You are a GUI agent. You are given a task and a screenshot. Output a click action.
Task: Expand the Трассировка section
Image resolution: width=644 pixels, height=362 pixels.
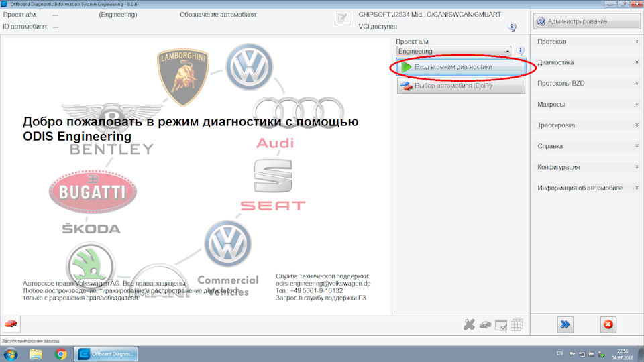pyautogui.click(x=588, y=125)
